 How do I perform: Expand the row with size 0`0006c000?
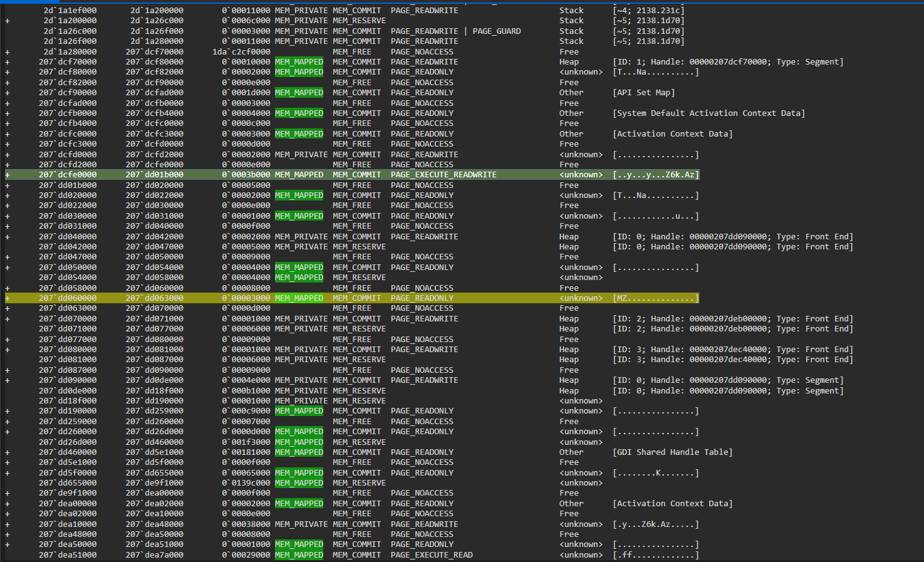(x=8, y=21)
